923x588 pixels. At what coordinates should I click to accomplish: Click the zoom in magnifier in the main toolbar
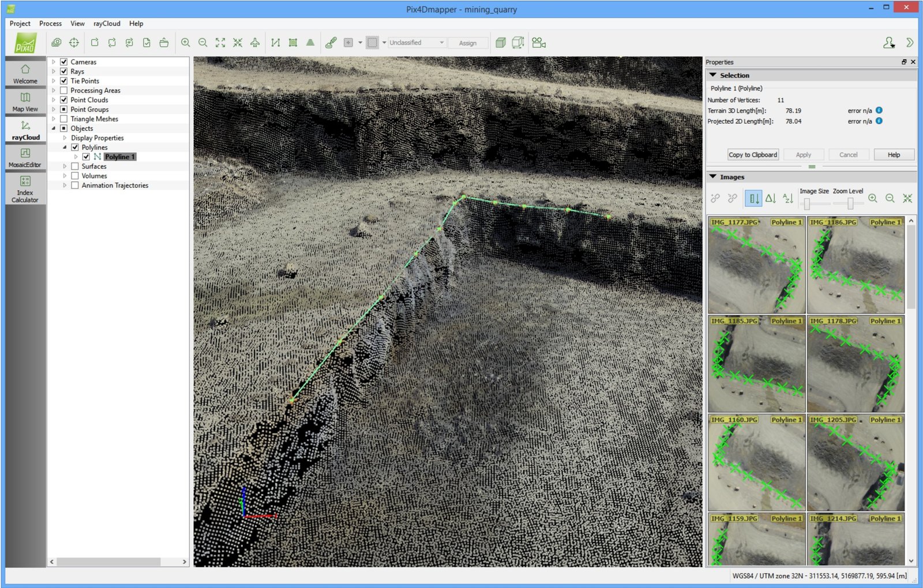(186, 43)
